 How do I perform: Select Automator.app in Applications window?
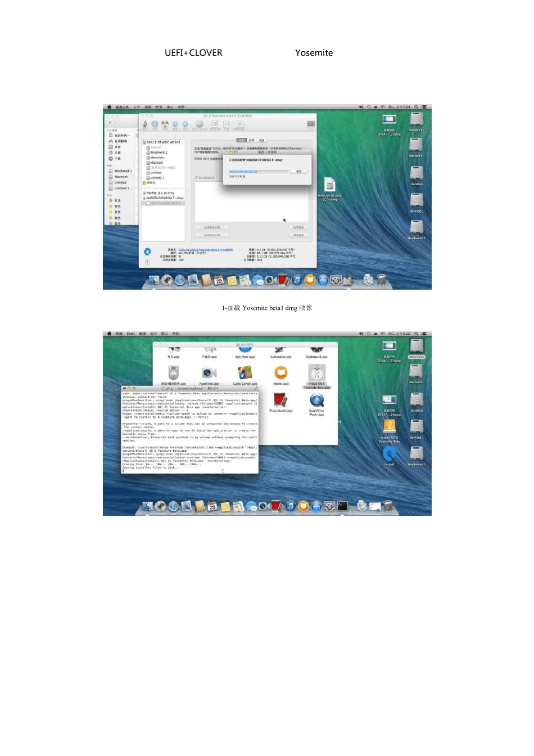click(280, 352)
